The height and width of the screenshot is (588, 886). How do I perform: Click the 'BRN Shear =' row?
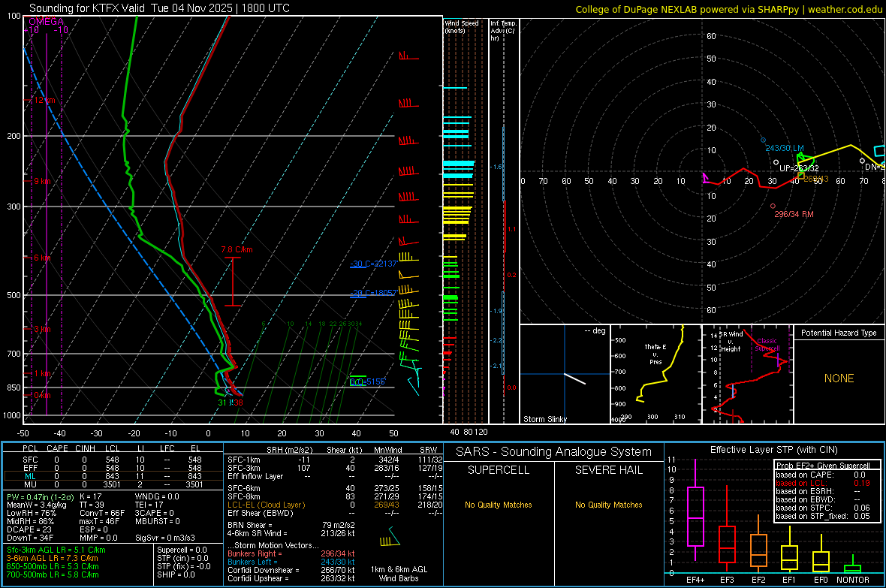point(291,526)
